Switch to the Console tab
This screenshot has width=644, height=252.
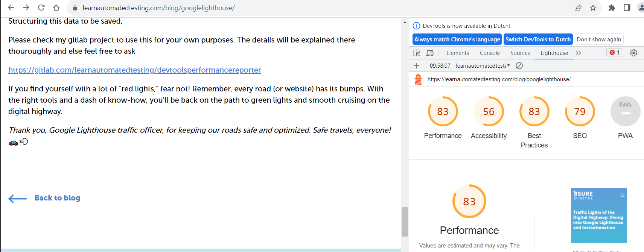point(490,53)
